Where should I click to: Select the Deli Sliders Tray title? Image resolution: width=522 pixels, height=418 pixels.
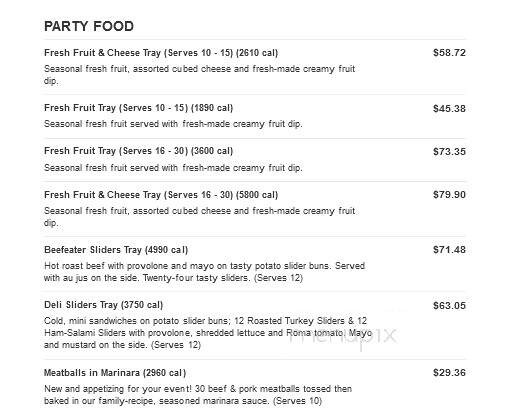[x=103, y=305]
